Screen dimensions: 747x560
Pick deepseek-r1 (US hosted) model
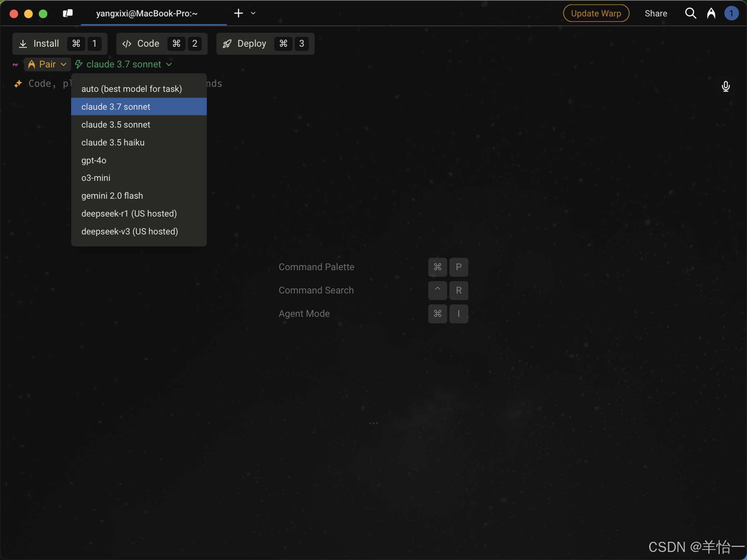point(129,214)
